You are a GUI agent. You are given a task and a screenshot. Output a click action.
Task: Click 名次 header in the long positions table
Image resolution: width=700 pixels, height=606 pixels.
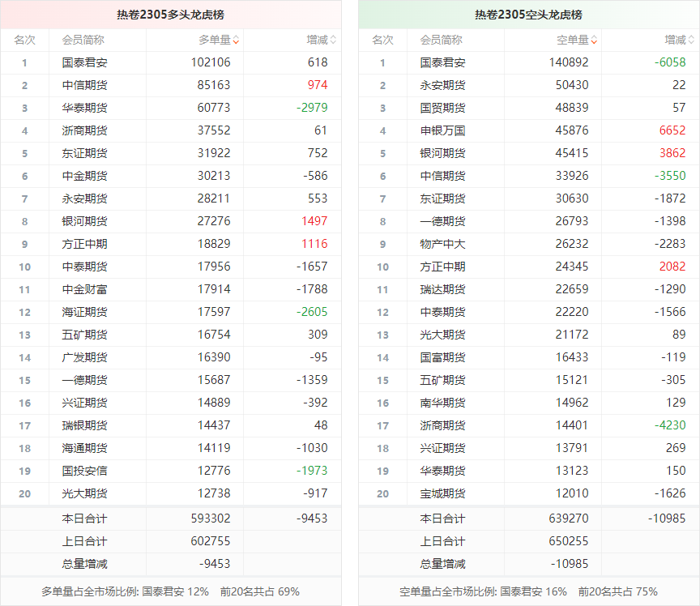pos(24,40)
